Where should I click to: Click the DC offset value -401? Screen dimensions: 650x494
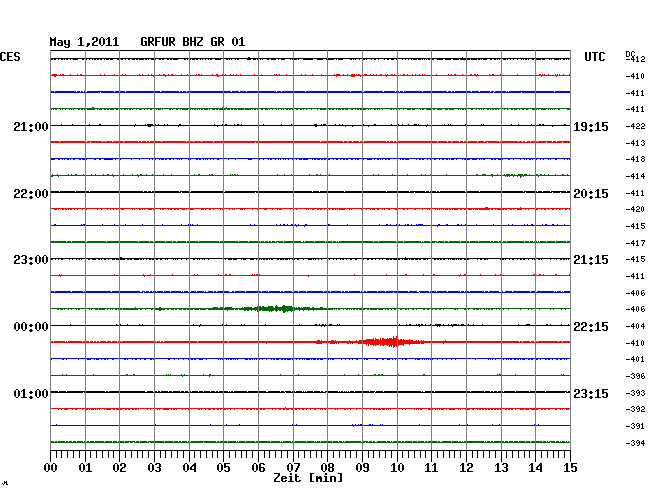click(635, 359)
